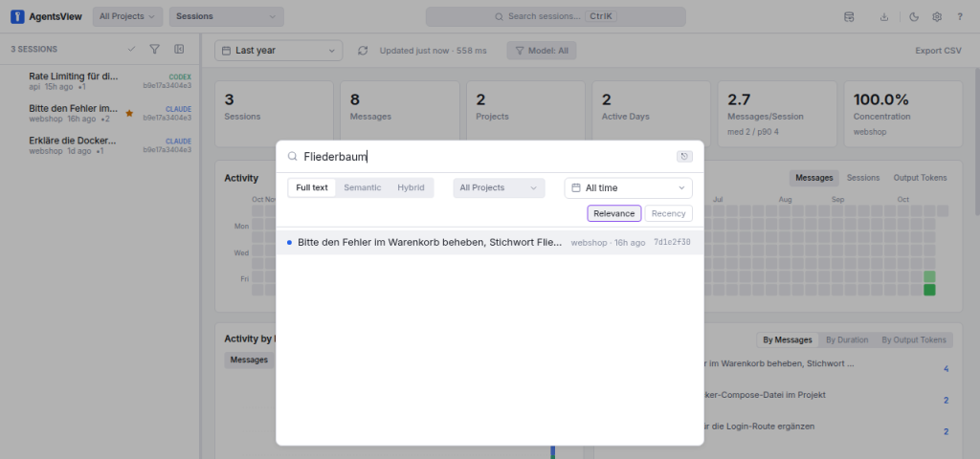Click the checkmark icon in the sessions sidebar
This screenshot has width=980, height=459.
pyautogui.click(x=131, y=49)
